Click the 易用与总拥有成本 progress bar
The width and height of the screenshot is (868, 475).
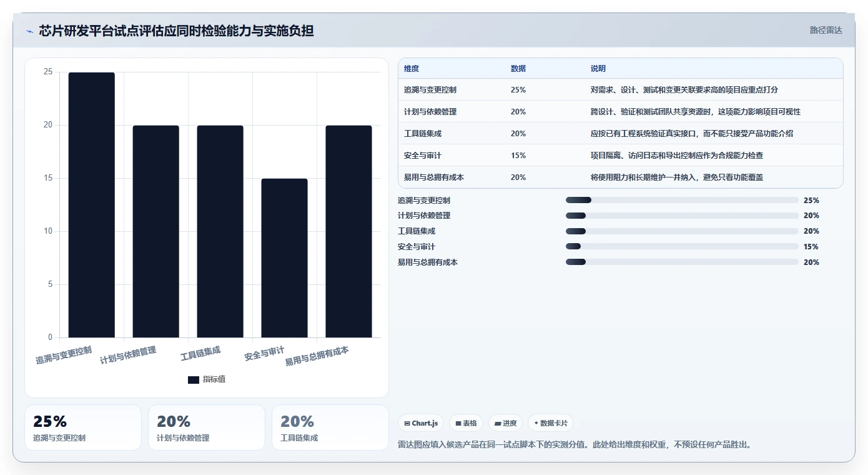[x=682, y=262]
